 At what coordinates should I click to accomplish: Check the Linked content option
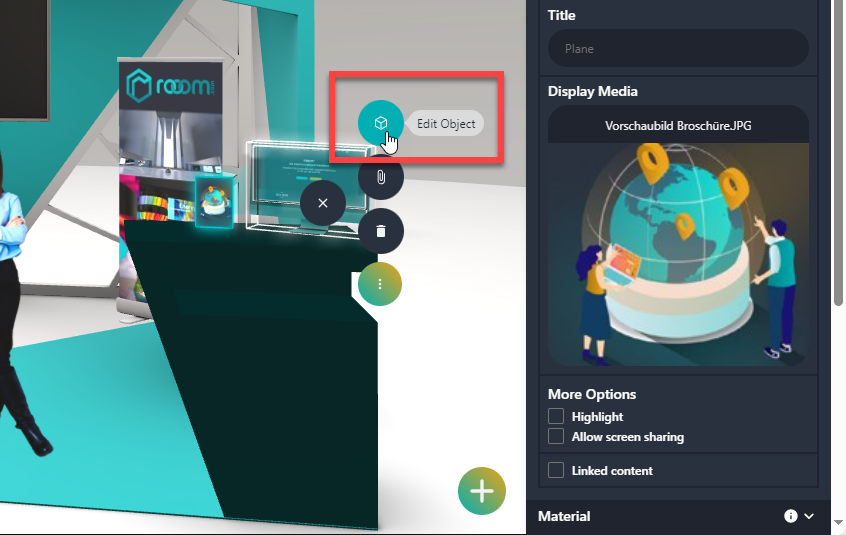556,470
